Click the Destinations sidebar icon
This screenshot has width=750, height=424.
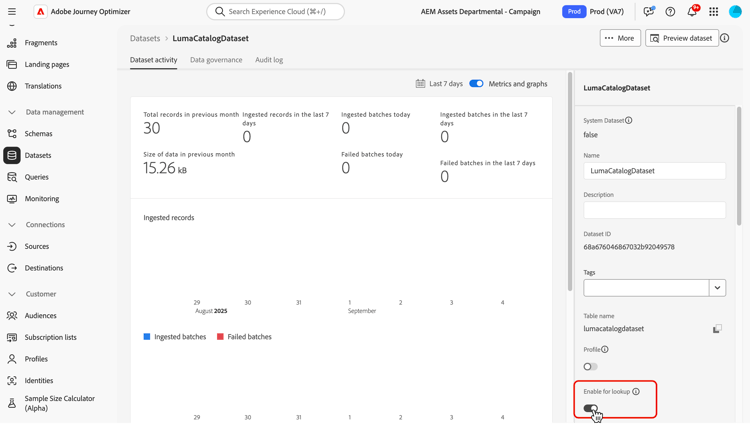(x=12, y=268)
